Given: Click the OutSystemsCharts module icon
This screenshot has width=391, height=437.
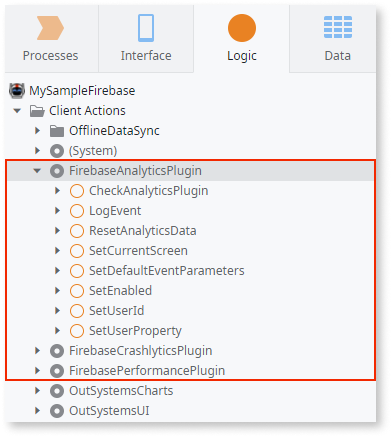Looking at the screenshot, I should pos(57,391).
